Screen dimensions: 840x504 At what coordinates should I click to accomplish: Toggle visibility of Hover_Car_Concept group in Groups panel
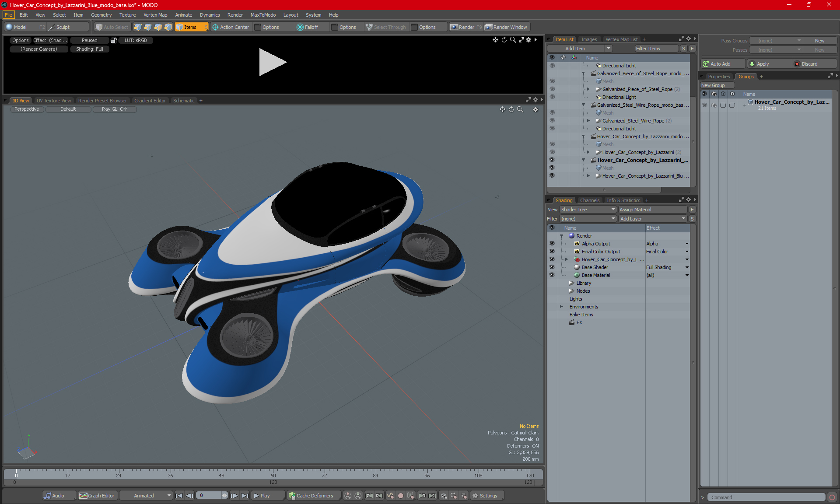(704, 105)
